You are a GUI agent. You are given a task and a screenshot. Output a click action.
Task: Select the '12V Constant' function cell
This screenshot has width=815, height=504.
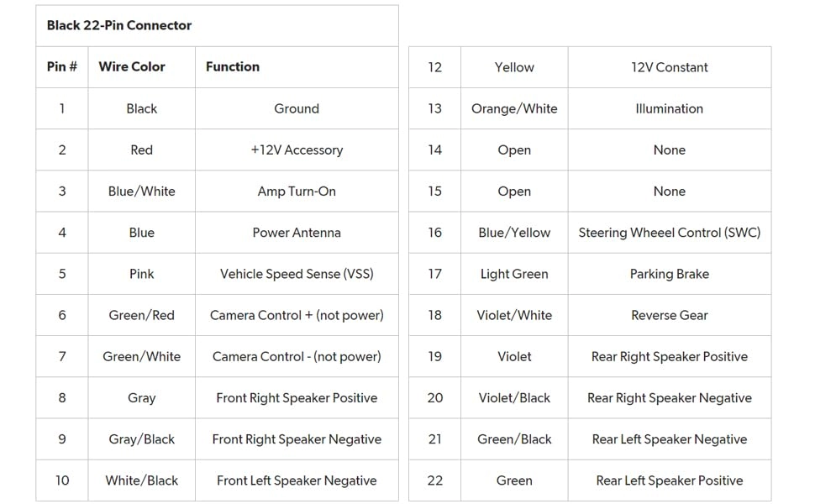670,67
